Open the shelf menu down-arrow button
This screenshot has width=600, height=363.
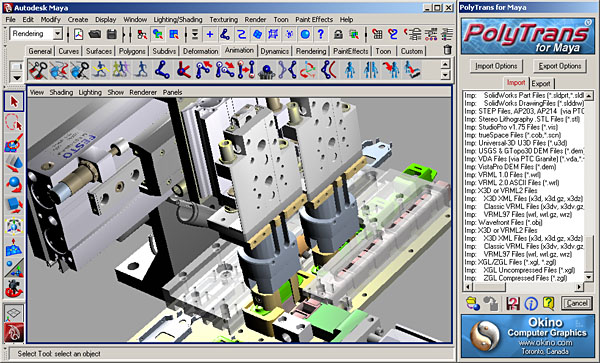(16, 77)
